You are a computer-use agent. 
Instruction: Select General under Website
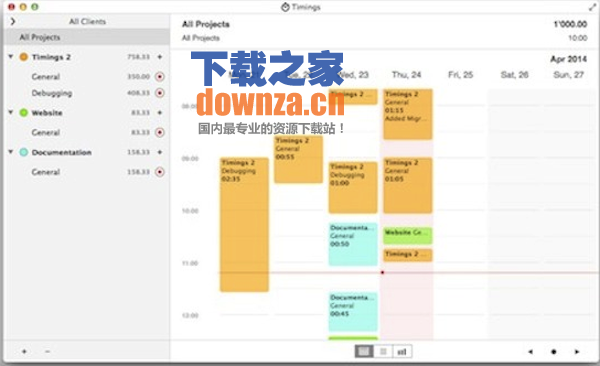pyautogui.click(x=87, y=132)
